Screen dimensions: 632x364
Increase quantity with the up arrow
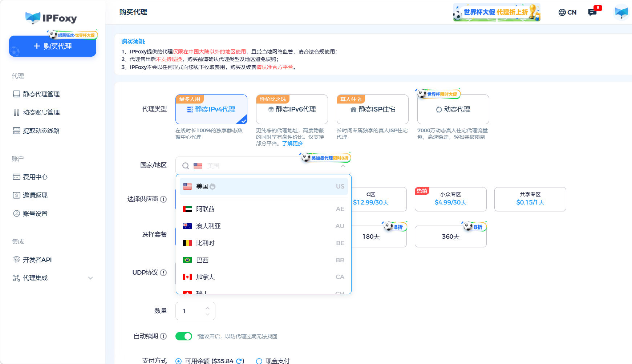click(207, 308)
